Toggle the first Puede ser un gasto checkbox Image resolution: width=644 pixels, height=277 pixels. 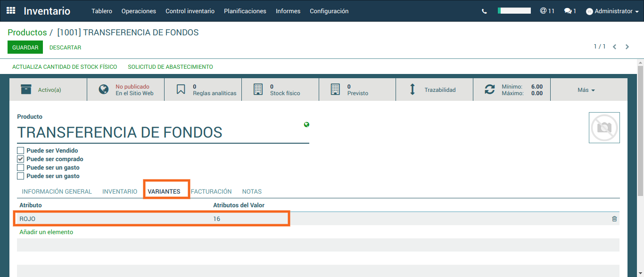click(x=21, y=168)
